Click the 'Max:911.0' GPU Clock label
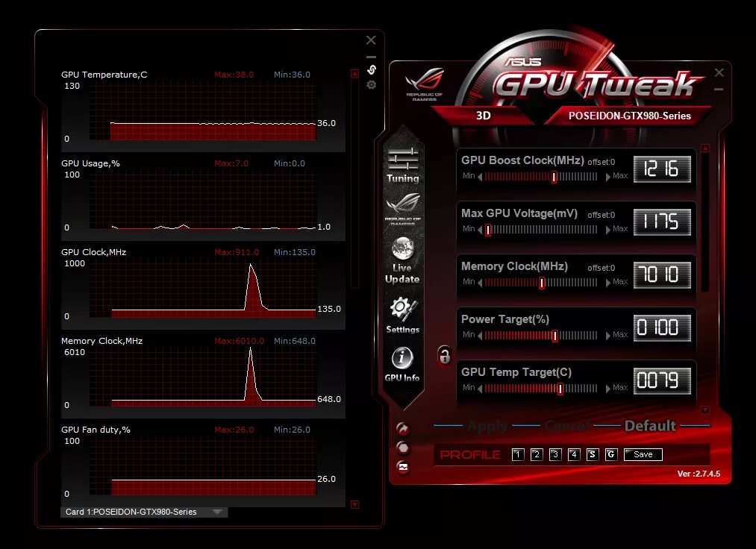756x549 pixels. click(237, 252)
